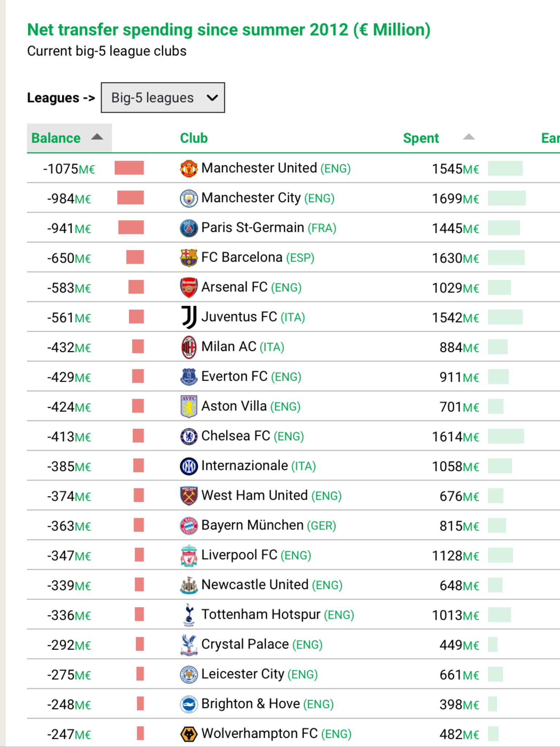Toggle the Balance sort arrow

(x=97, y=137)
